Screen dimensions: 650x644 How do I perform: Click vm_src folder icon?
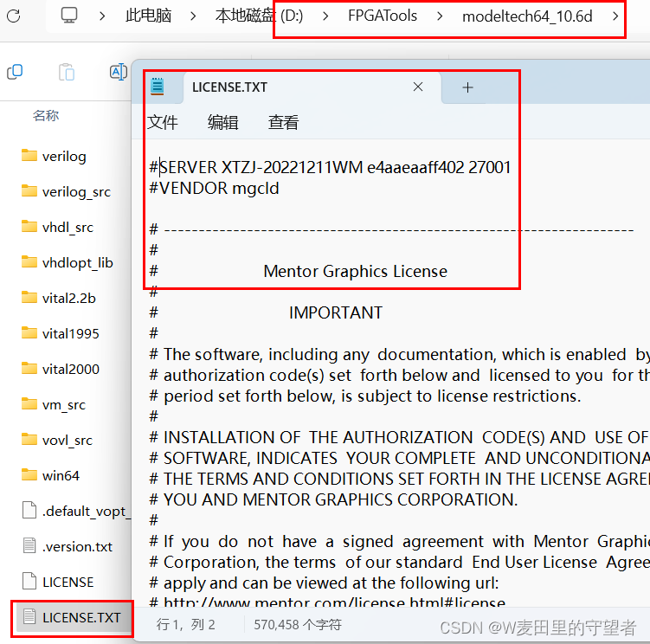(x=29, y=403)
